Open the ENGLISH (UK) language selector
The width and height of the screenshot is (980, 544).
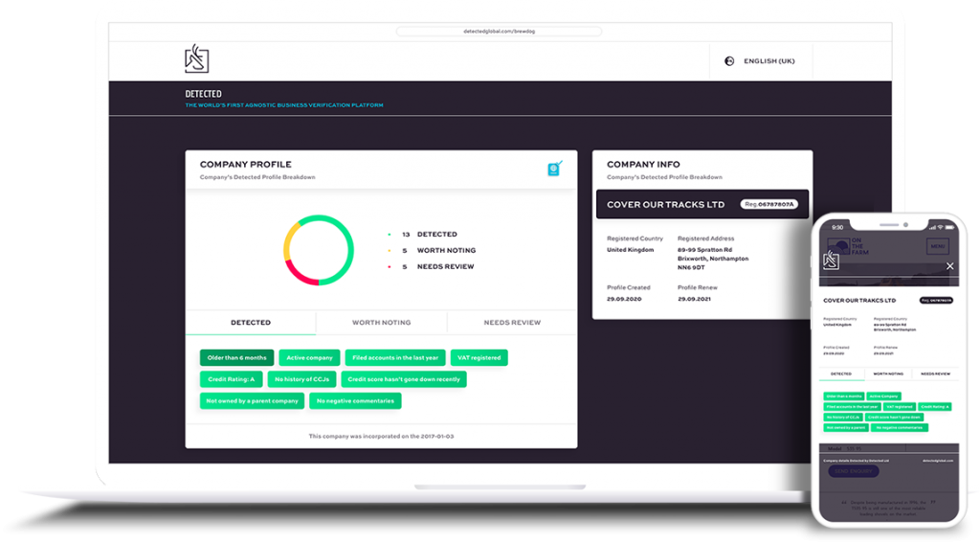point(761,61)
